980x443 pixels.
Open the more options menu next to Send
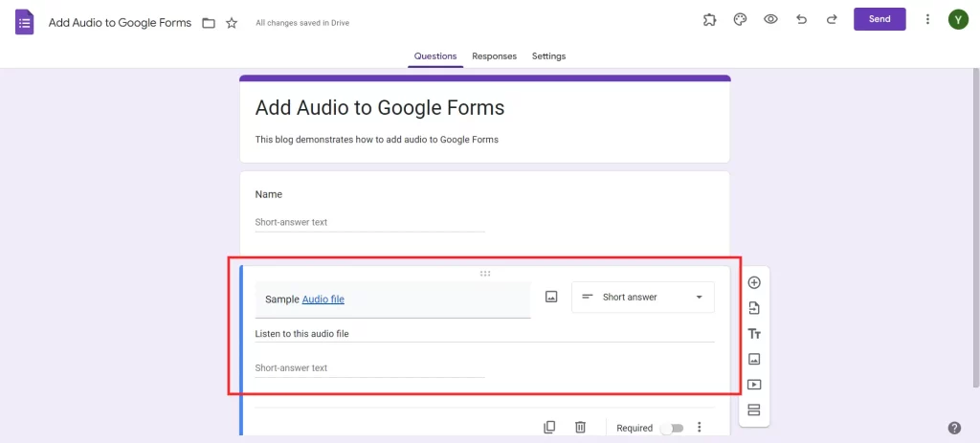[927, 19]
